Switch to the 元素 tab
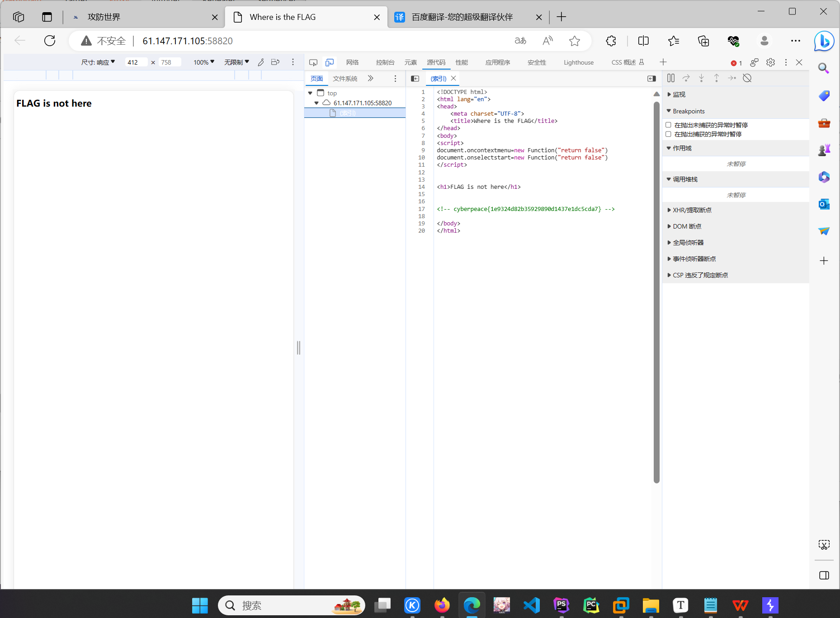 pyautogui.click(x=411, y=62)
